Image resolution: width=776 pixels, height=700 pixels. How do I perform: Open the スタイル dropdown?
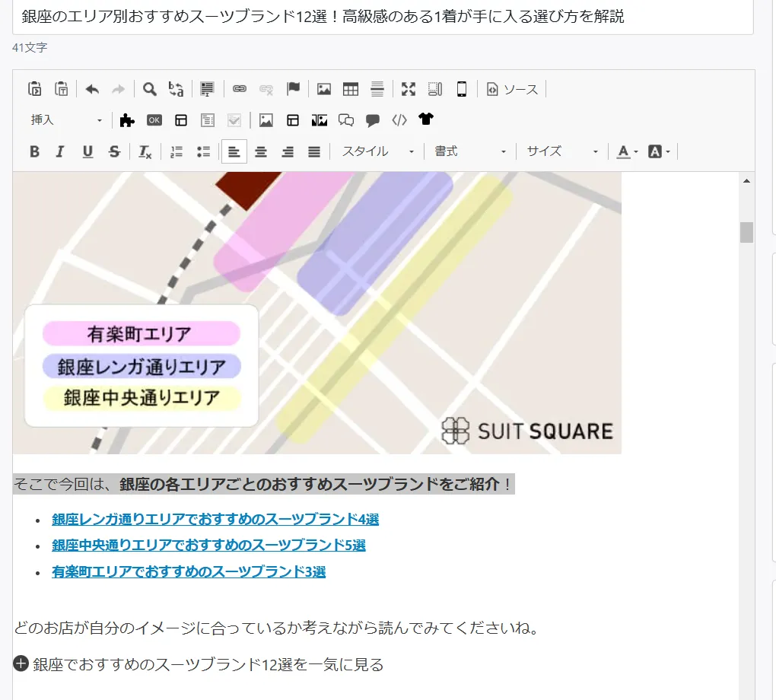(x=378, y=151)
